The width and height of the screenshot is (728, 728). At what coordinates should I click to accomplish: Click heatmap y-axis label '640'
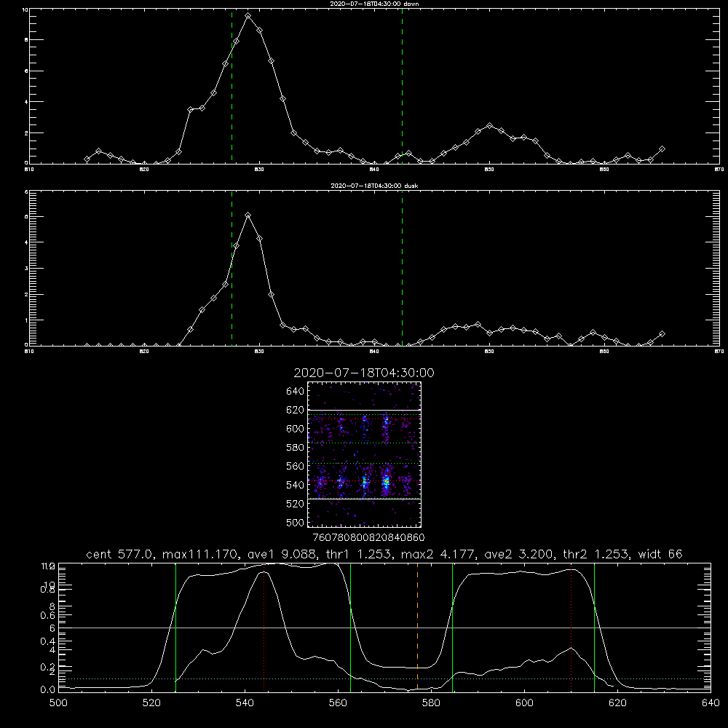coord(296,392)
